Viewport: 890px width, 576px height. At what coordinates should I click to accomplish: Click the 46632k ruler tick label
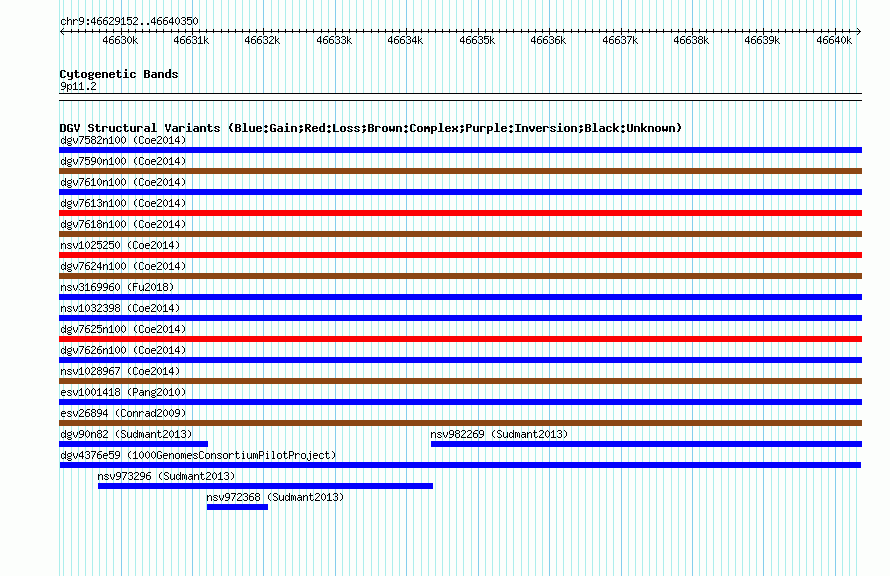click(262, 40)
